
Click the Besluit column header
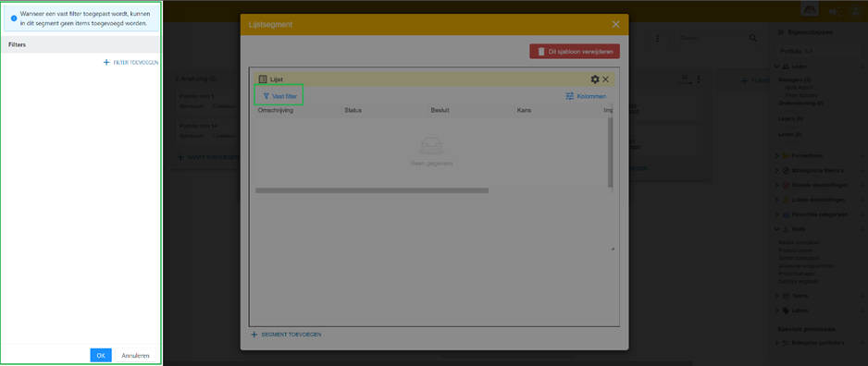tap(440, 111)
